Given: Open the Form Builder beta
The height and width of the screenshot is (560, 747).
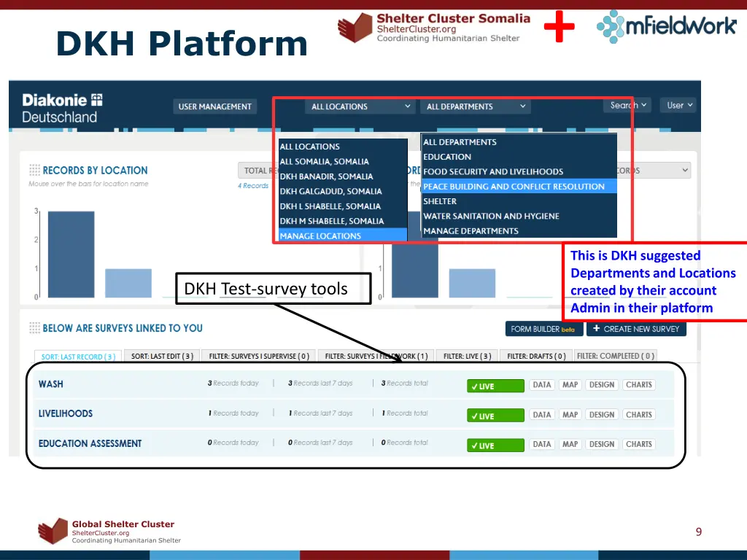Looking at the screenshot, I should (x=544, y=329).
